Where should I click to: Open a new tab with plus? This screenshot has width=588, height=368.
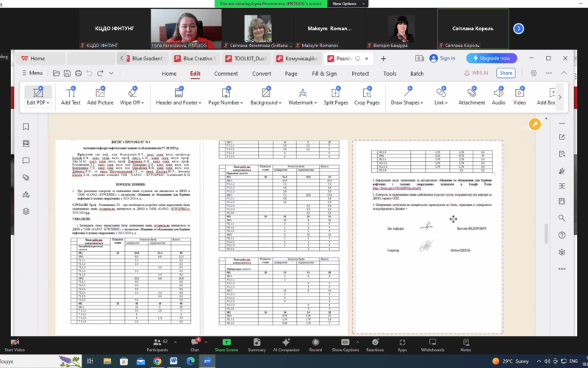pos(383,59)
